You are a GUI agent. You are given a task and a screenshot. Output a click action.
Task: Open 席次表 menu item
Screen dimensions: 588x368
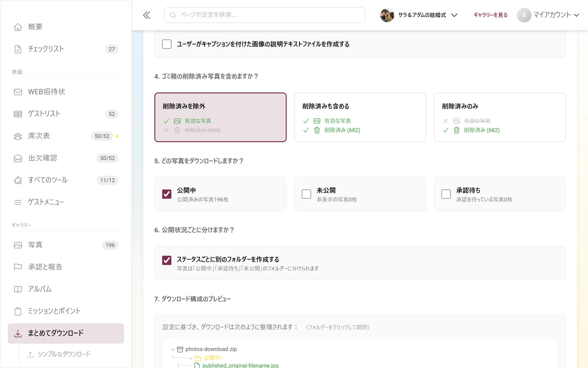pyautogui.click(x=66, y=136)
